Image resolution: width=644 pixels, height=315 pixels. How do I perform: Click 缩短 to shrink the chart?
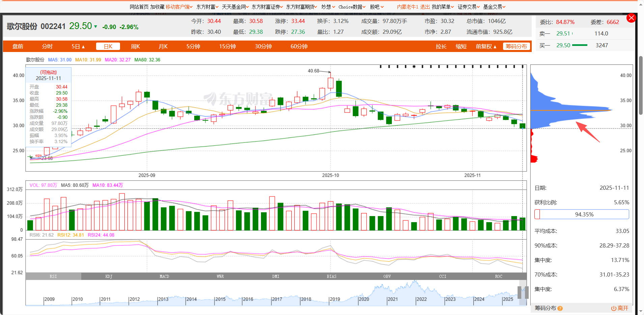[x=461, y=47]
